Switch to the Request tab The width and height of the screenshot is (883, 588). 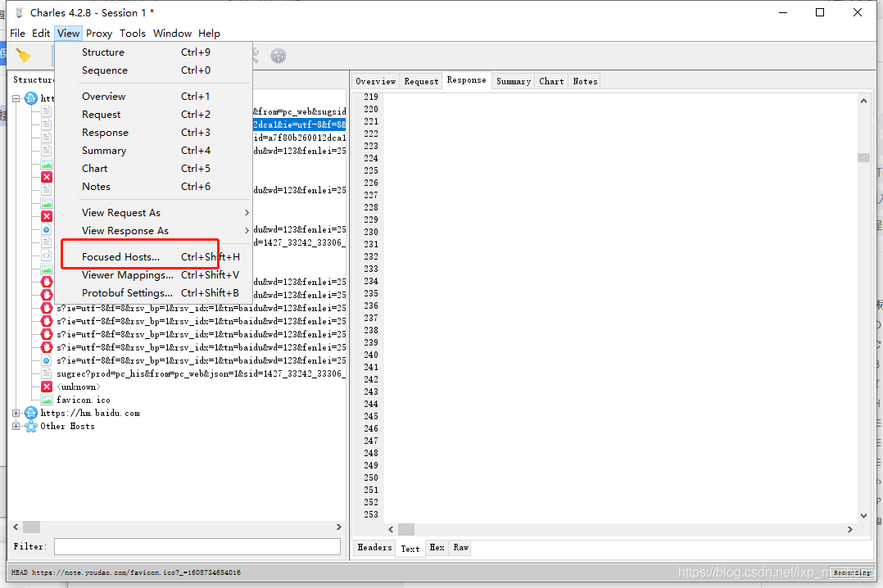[421, 81]
